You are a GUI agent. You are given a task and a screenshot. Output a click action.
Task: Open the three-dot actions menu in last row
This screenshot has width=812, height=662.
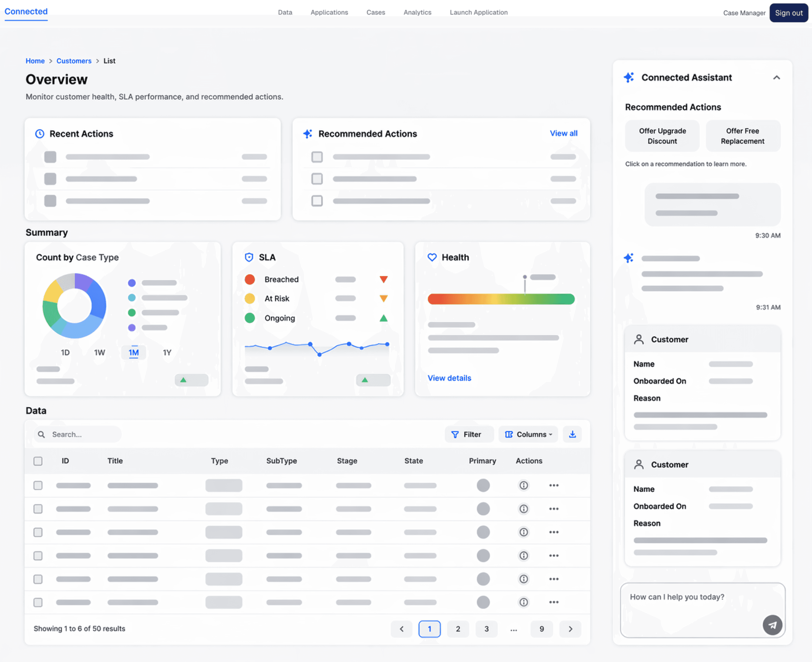554,602
